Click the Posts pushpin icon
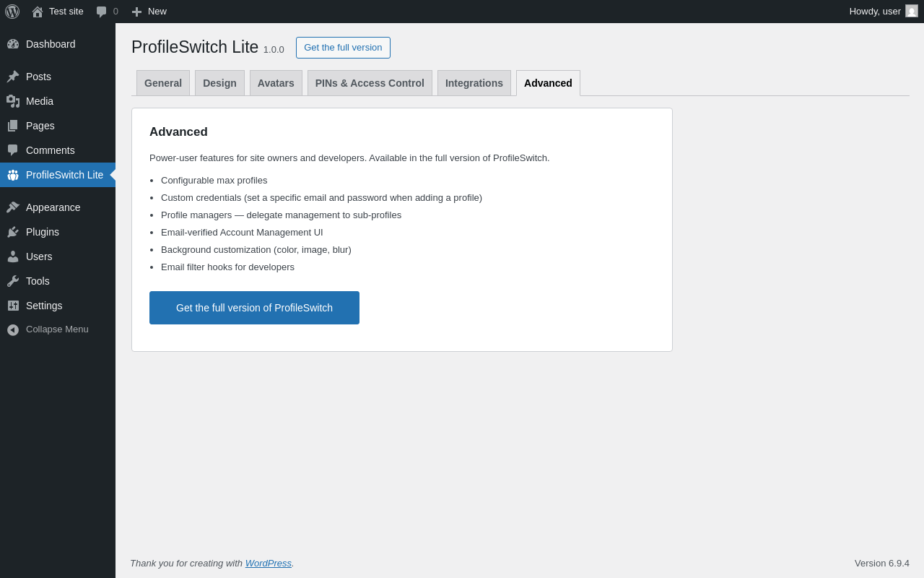 pos(13,77)
